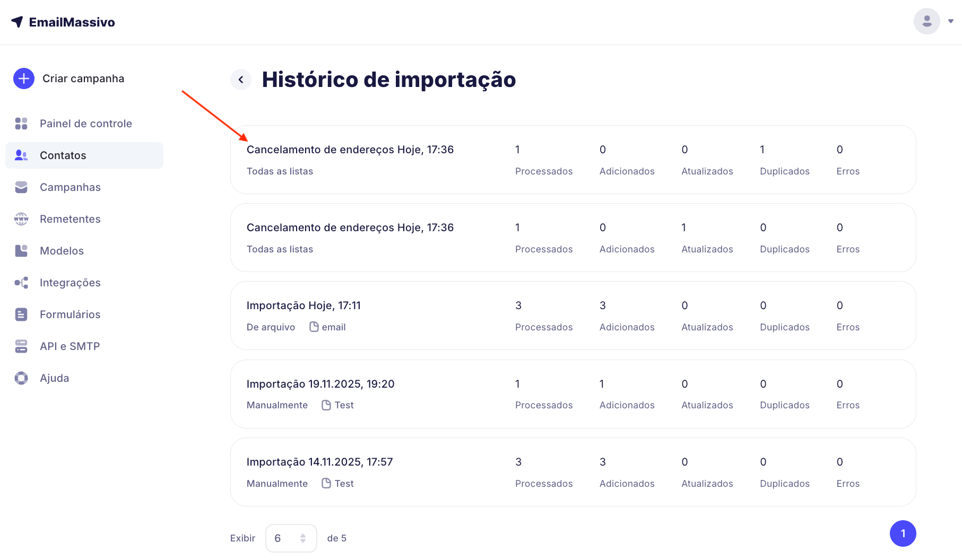Screen dimensions: 962x560
Task: Click the Remetentes www globe icon
Action: click(21, 219)
